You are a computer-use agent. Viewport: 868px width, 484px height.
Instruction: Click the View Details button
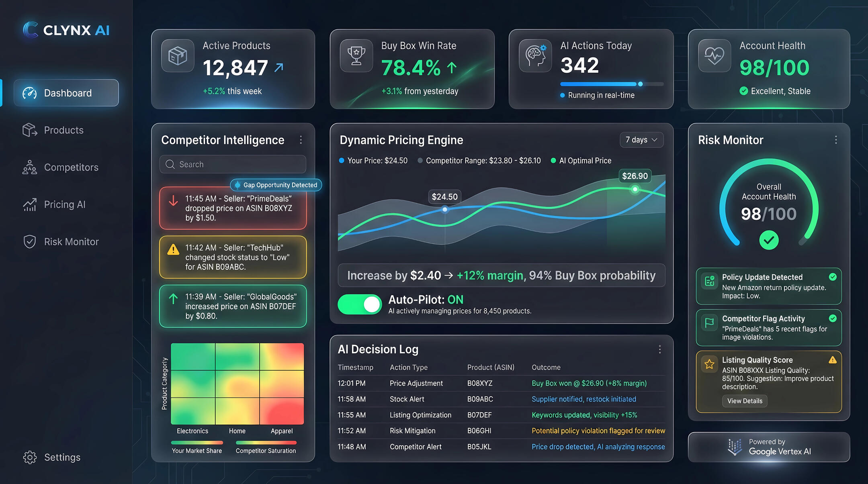tap(744, 401)
